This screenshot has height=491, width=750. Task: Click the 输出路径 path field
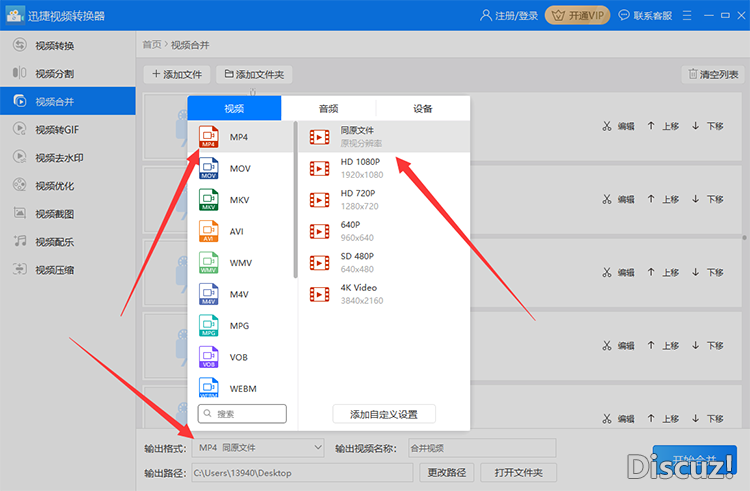pyautogui.click(x=302, y=472)
